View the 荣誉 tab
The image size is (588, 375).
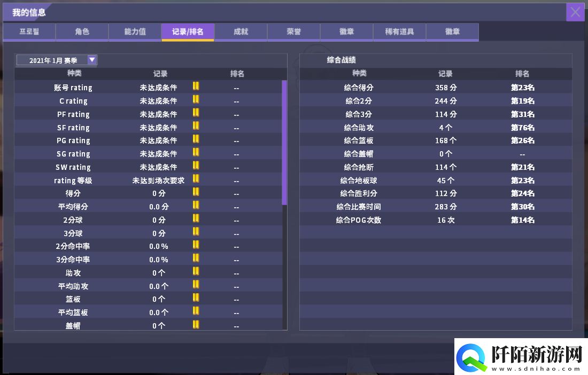coord(293,32)
